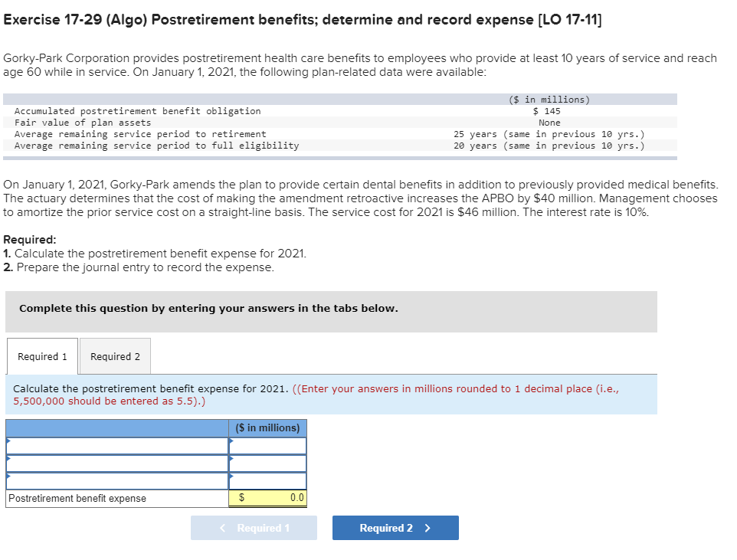This screenshot has width=737, height=560.
Task: Click second row amount input field
Action: point(268,463)
